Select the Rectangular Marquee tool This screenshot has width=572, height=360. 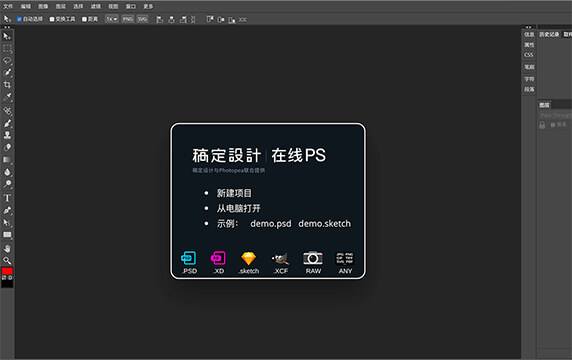coord(7,48)
